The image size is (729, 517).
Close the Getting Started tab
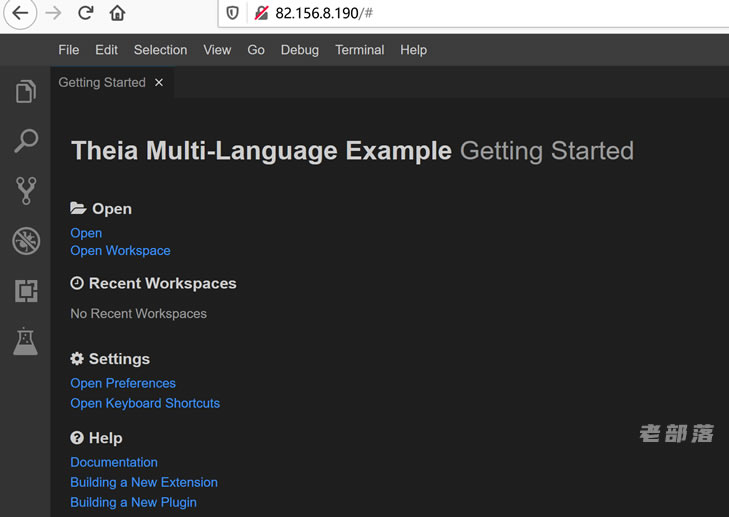pos(159,82)
